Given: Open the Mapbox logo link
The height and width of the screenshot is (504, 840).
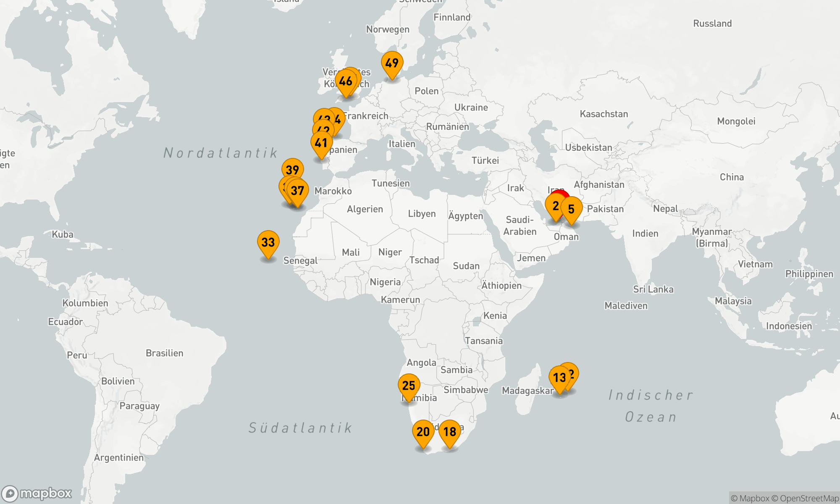Looking at the screenshot, I should tap(37, 493).
